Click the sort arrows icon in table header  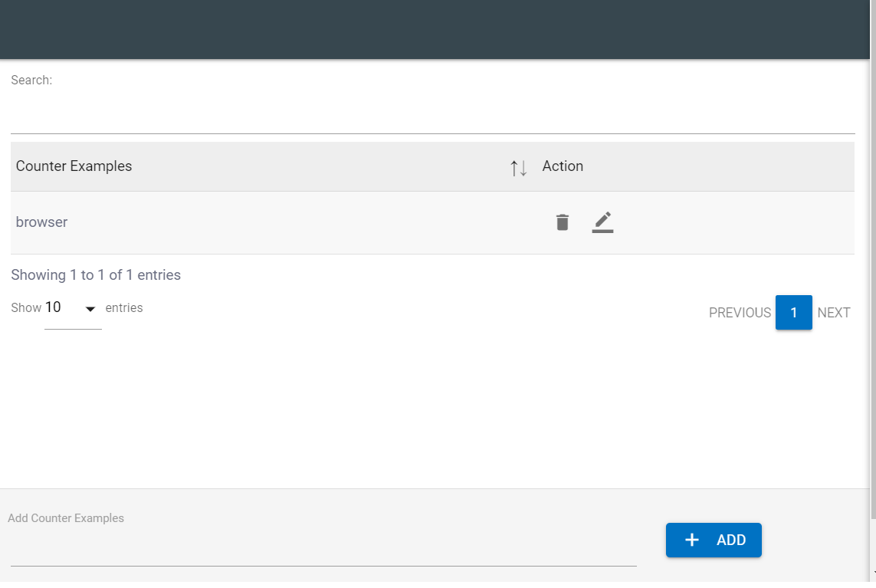[519, 168]
